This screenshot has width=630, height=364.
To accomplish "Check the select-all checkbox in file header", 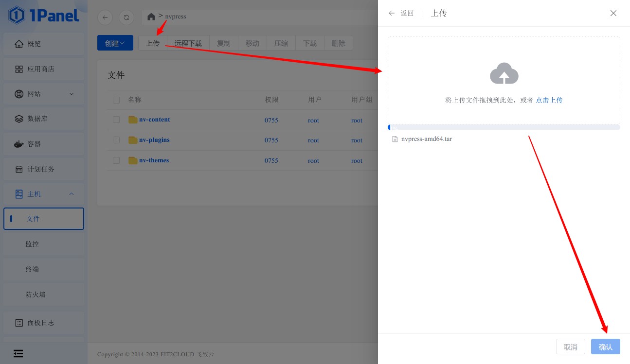I will point(116,100).
